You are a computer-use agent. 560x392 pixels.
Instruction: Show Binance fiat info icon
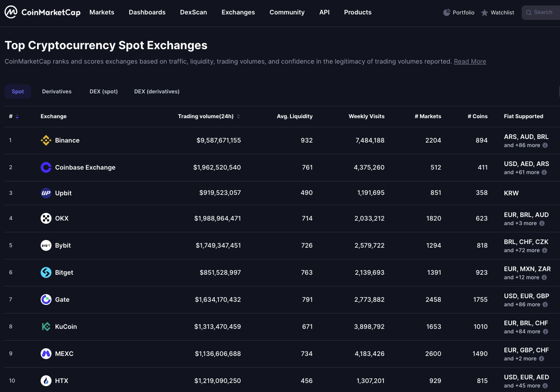pyautogui.click(x=545, y=145)
